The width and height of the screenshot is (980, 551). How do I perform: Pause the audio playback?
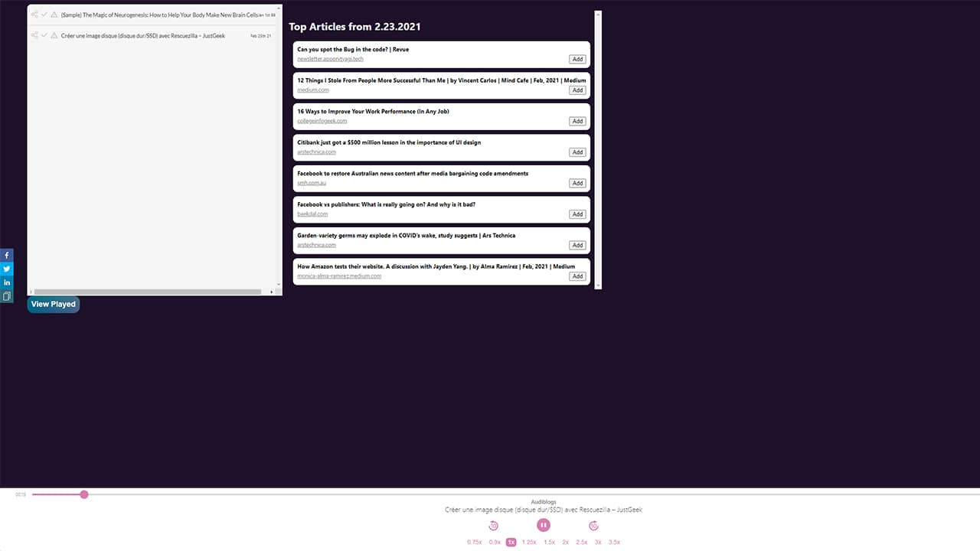(x=544, y=525)
